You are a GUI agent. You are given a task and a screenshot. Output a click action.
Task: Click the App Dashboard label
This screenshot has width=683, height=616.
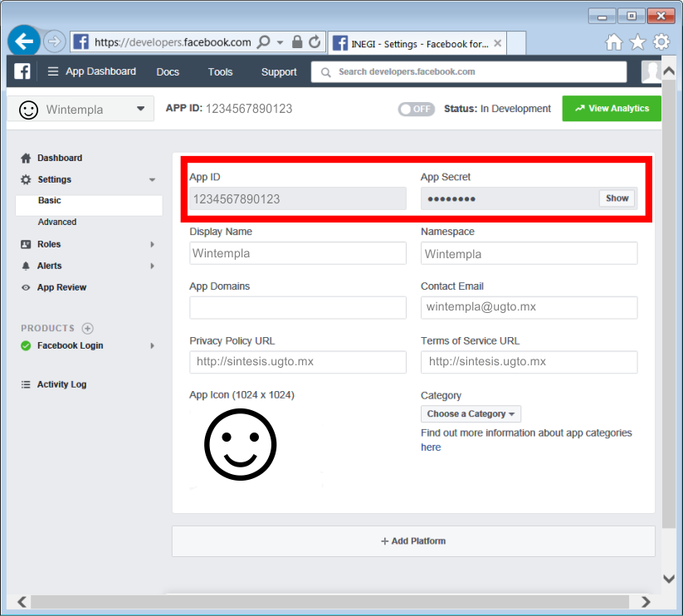pos(100,71)
